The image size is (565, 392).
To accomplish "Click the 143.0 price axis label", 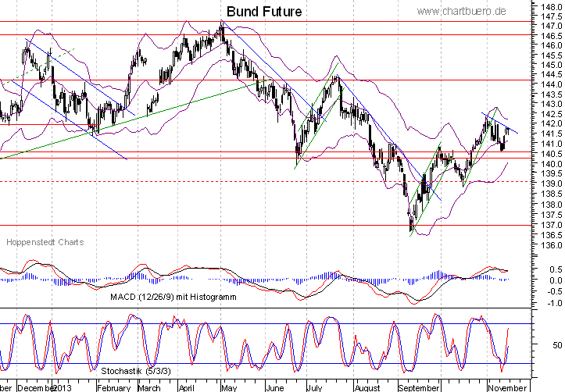I will click(x=551, y=104).
